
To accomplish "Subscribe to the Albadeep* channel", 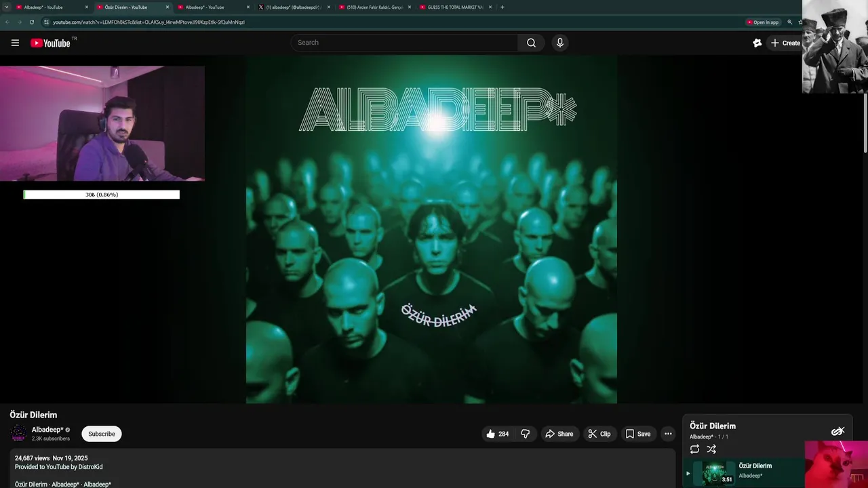I will tap(102, 434).
